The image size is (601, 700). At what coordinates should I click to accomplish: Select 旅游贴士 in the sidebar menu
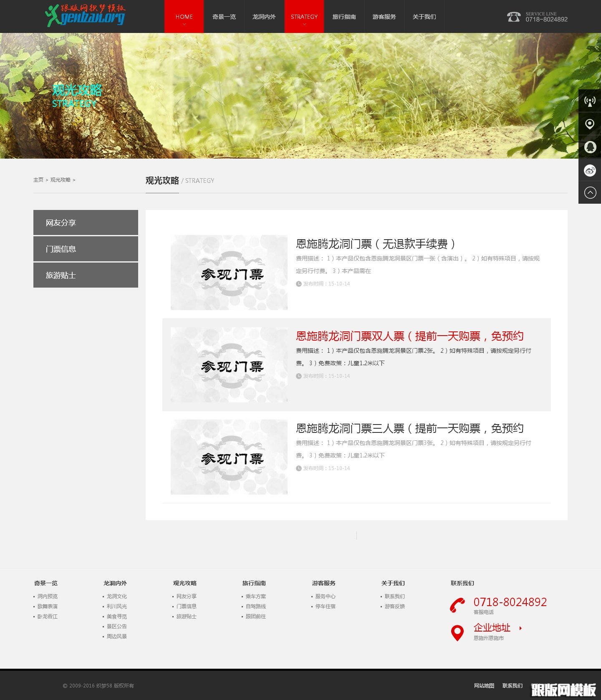(86, 275)
